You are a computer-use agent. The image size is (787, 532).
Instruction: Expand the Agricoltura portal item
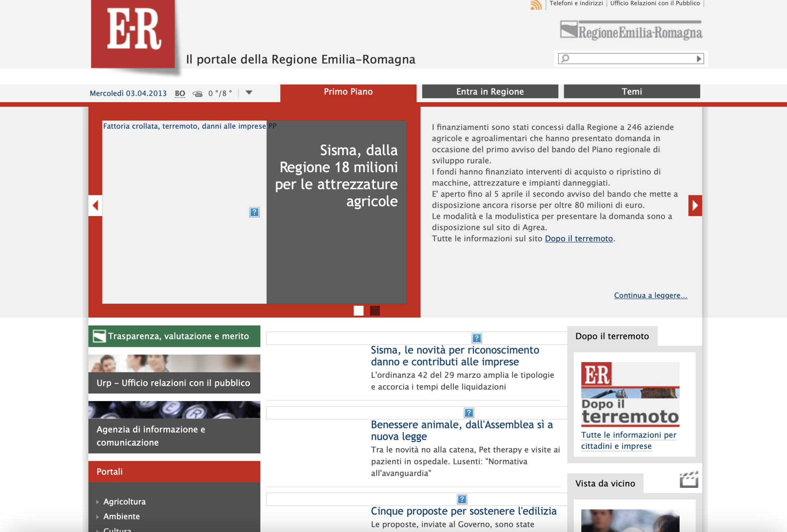(124, 502)
